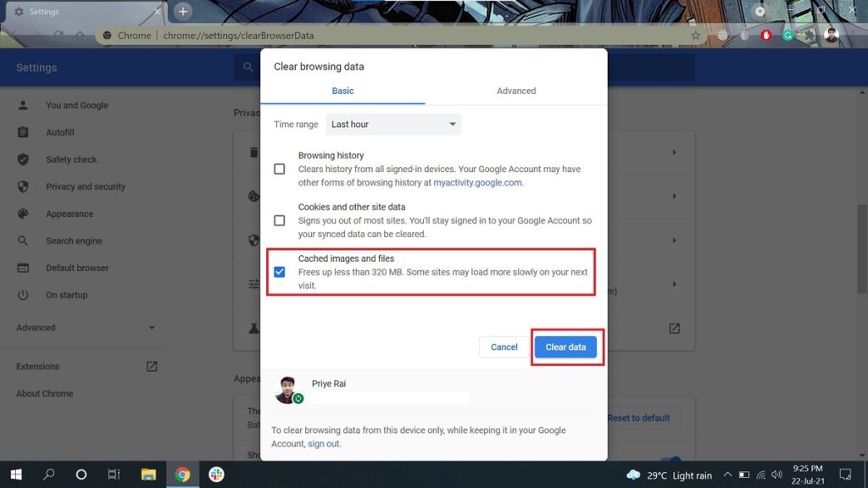Open Task View from the taskbar
This screenshot has width=868, height=488.
click(x=114, y=474)
